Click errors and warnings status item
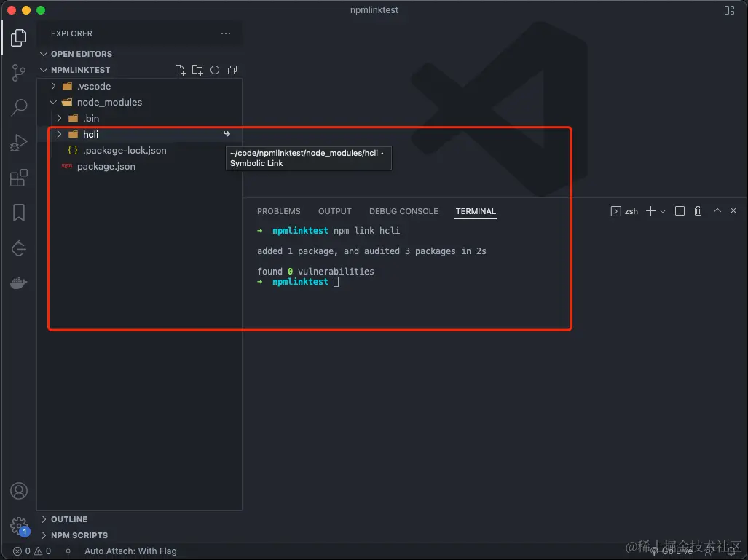This screenshot has height=560, width=748. point(32,551)
